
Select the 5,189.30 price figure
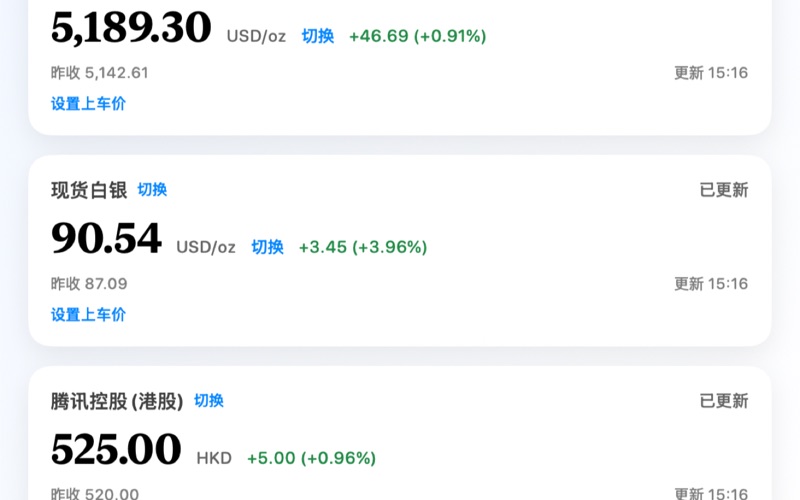point(131,28)
